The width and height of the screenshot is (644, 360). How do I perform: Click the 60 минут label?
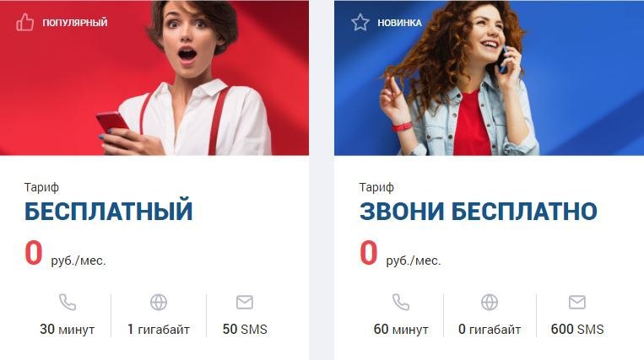[401, 330]
